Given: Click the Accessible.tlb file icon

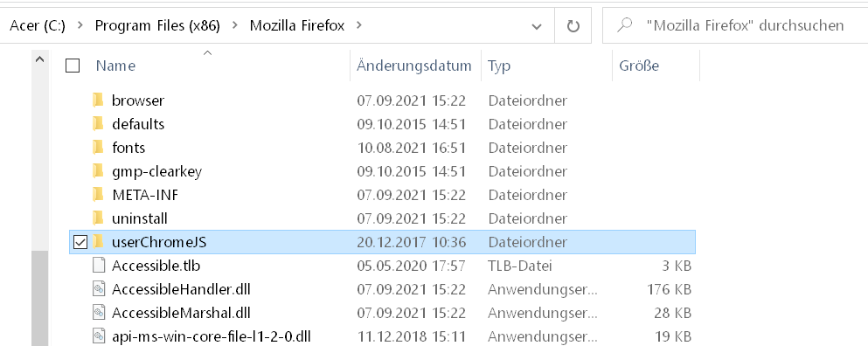Looking at the screenshot, I should coord(99,266).
